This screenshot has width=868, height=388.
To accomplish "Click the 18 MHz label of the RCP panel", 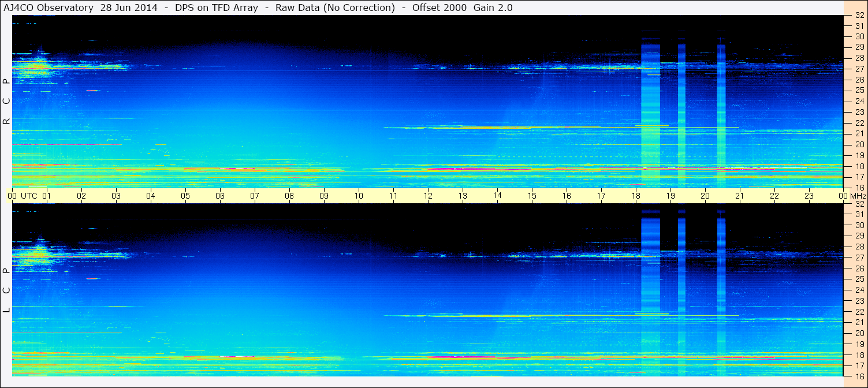I will coord(859,166).
